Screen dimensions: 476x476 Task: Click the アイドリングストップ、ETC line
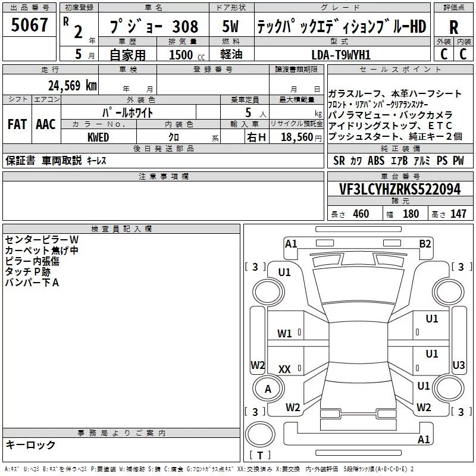point(390,126)
